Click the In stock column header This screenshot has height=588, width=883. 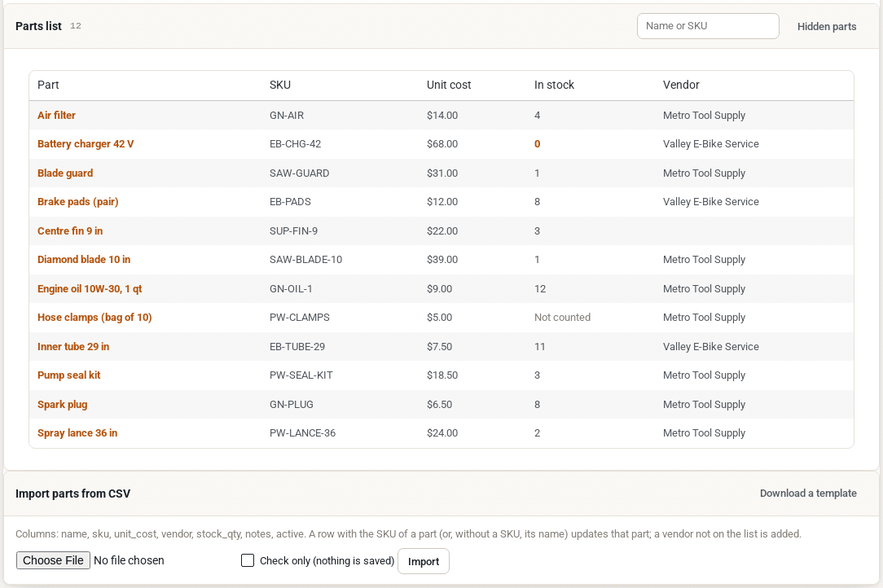tap(554, 85)
